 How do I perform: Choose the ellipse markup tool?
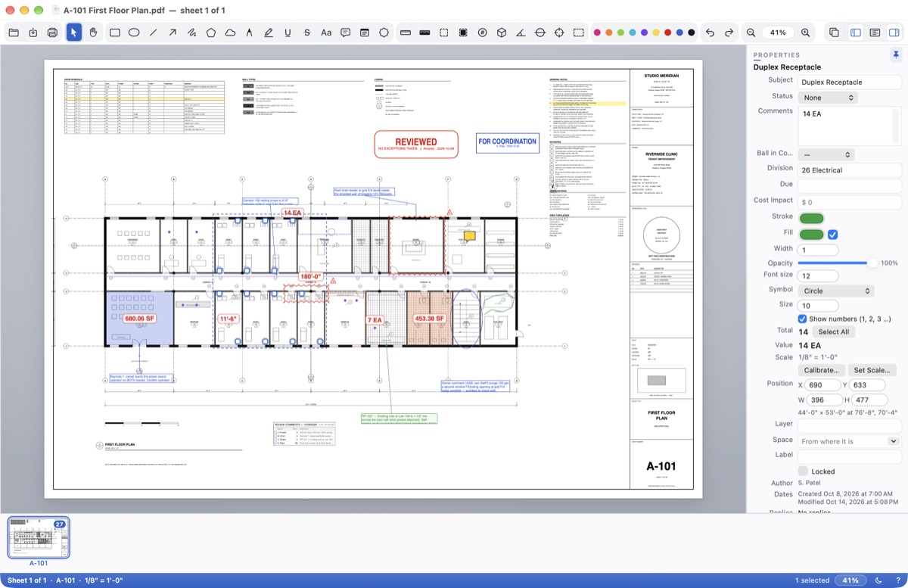coord(134,33)
